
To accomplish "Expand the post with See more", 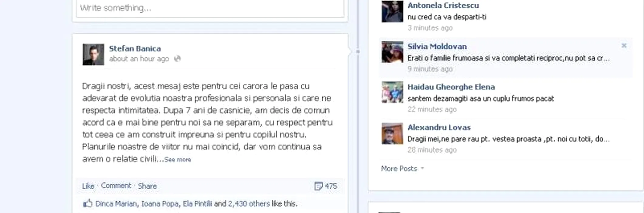I will (x=178, y=160).
